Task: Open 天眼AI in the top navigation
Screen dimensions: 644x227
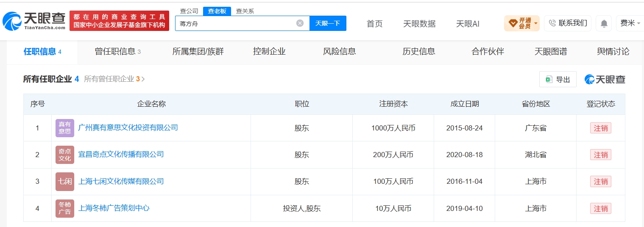Action: click(x=468, y=24)
